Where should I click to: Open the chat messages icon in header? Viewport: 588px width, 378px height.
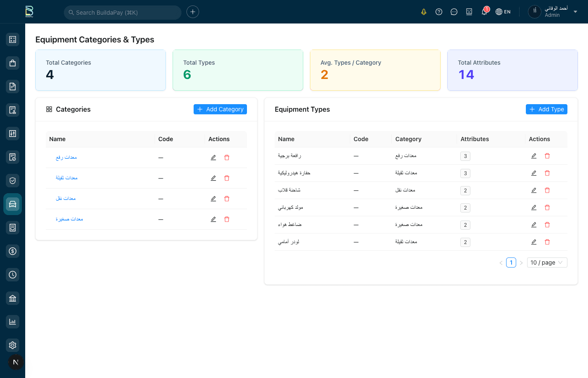454,12
